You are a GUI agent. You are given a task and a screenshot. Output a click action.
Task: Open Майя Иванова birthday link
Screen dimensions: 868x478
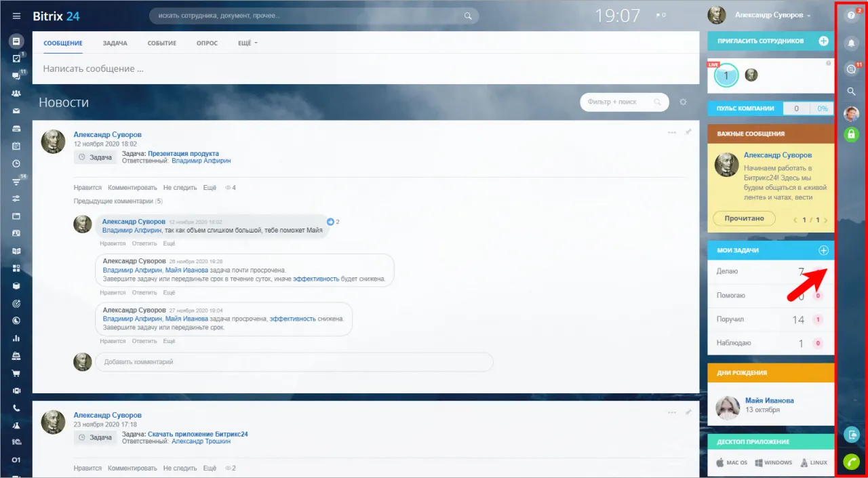(x=770, y=401)
